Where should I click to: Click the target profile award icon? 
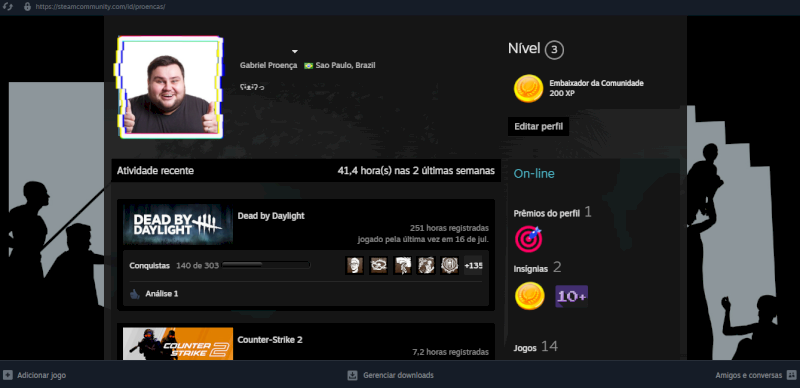click(528, 238)
